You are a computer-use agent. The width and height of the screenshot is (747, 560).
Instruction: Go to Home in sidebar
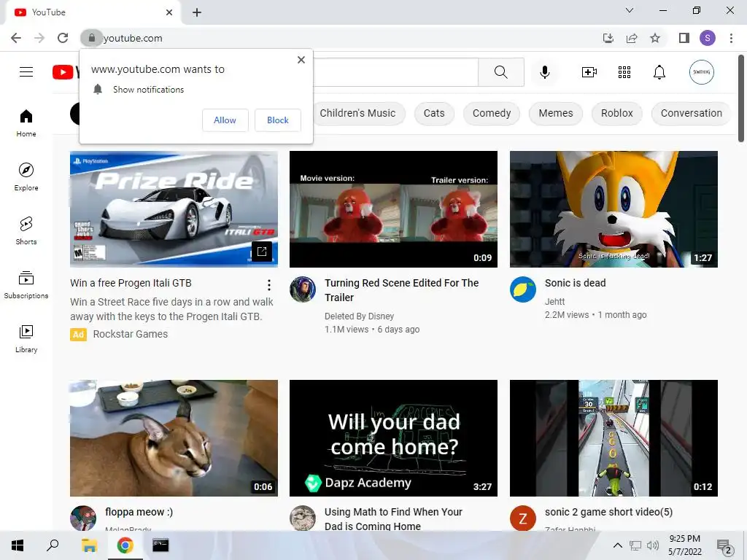click(26, 122)
